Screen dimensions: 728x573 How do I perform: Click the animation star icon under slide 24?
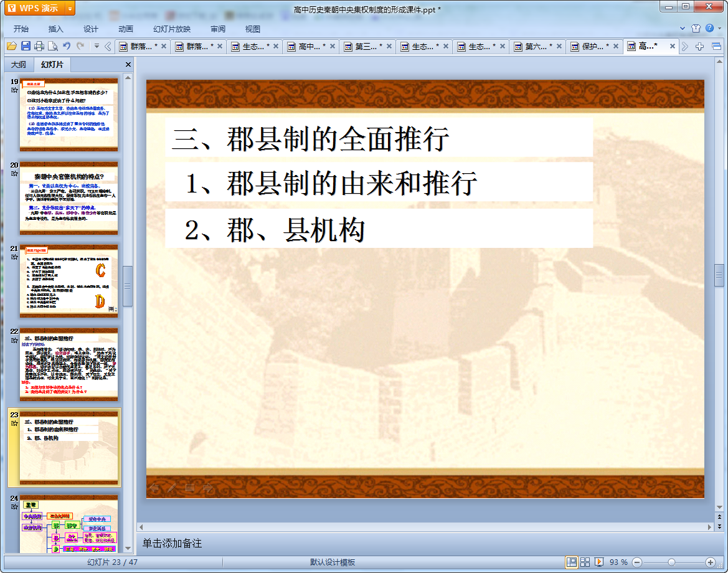click(x=14, y=506)
